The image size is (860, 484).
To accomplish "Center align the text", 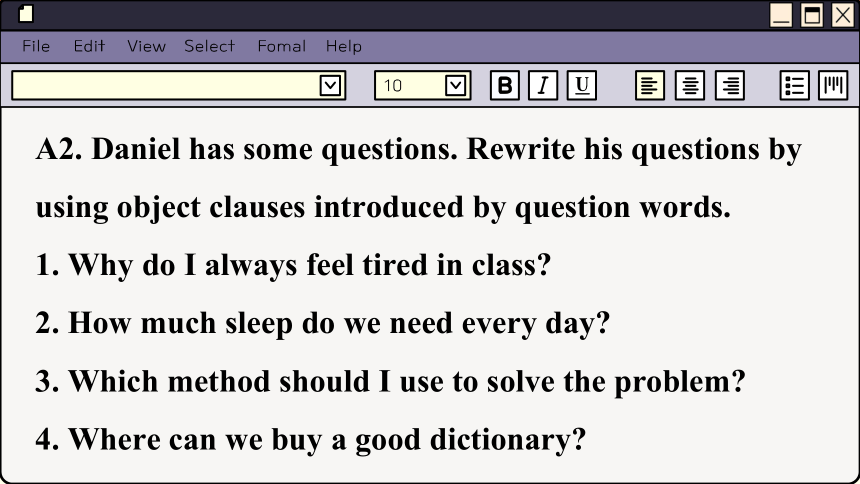I will click(690, 86).
